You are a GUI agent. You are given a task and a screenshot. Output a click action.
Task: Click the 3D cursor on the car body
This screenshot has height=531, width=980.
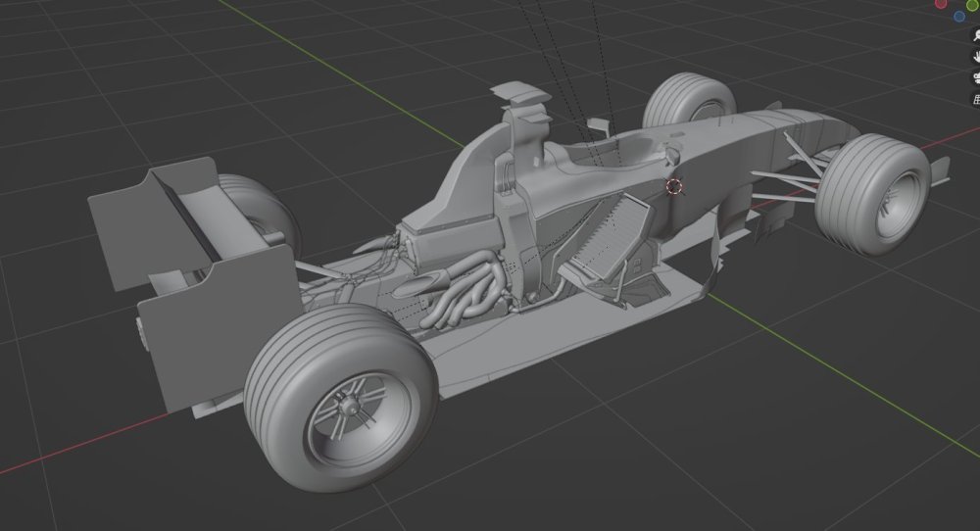tap(674, 186)
